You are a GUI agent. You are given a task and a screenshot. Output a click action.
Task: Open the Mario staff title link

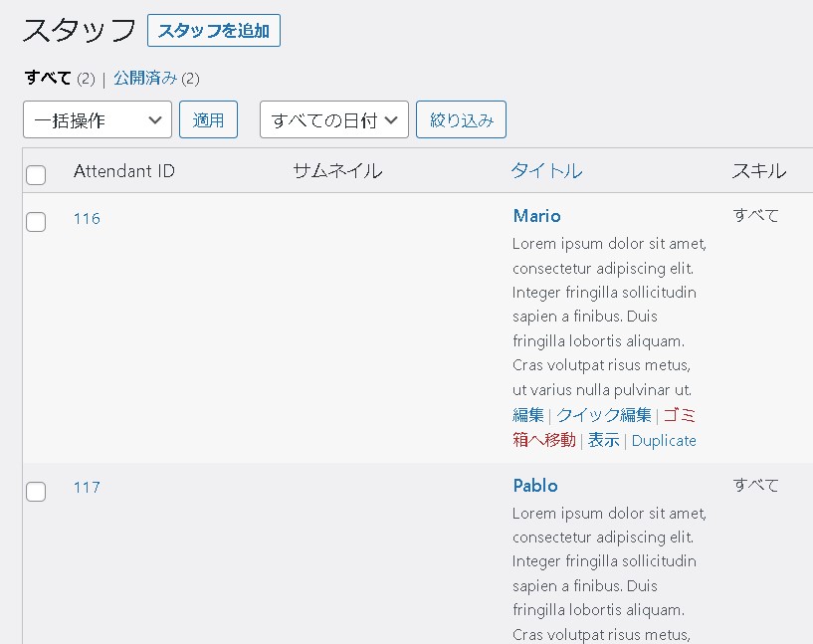tap(536, 216)
